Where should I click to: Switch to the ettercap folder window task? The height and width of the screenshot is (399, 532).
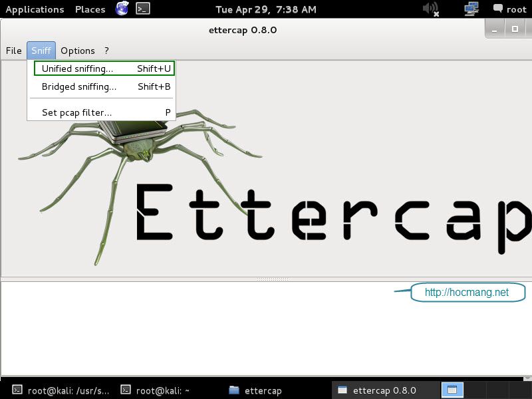click(255, 390)
